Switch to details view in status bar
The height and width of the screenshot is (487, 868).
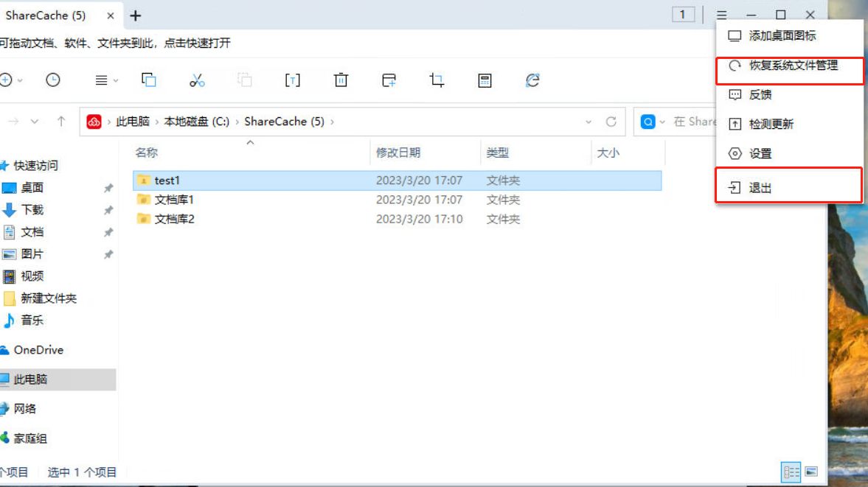point(791,472)
